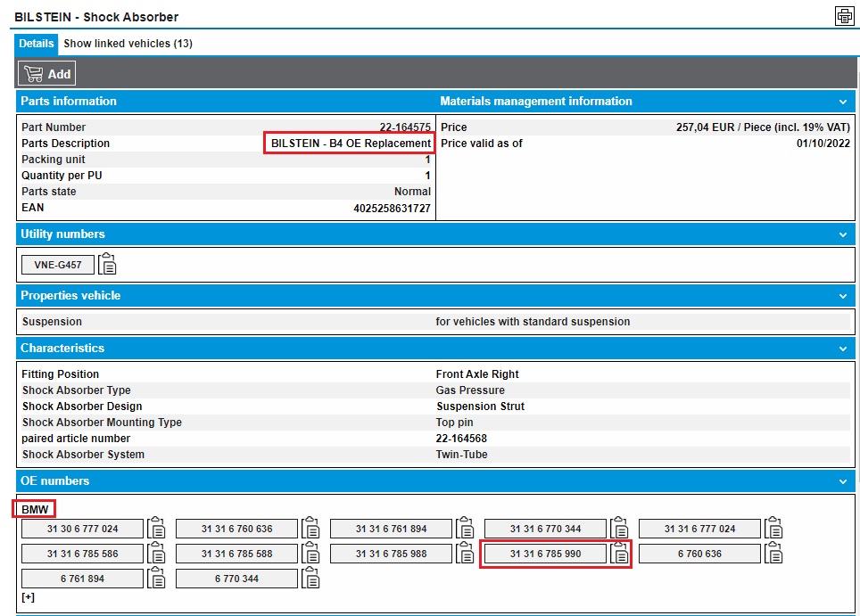The image size is (860, 616).
Task: Collapse the Utility numbers section
Action: (843, 234)
